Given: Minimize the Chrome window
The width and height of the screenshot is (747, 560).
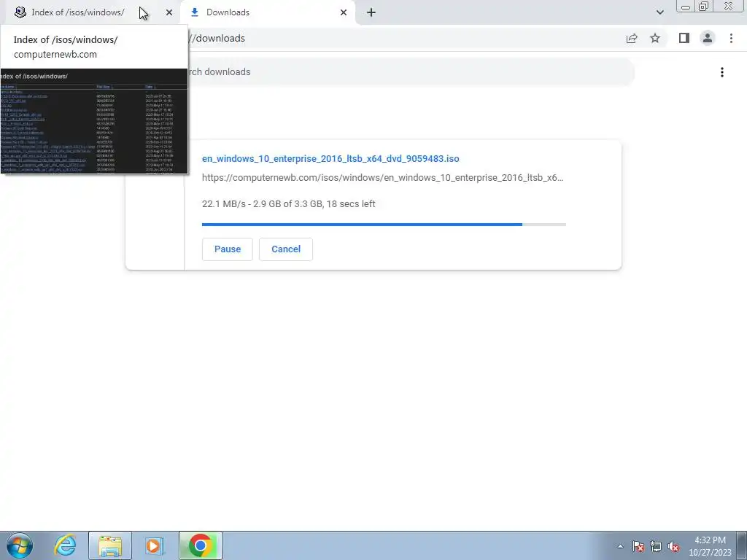Looking at the screenshot, I should (x=686, y=7).
